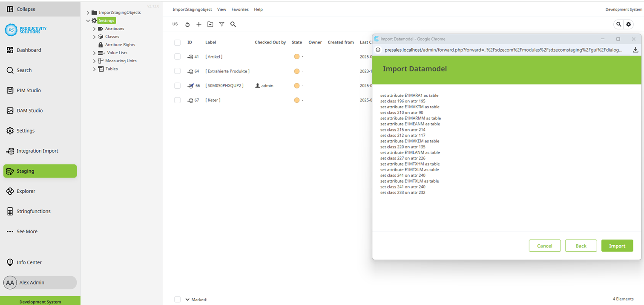
Task: Collapse the Settings tree node
Action: pos(88,20)
